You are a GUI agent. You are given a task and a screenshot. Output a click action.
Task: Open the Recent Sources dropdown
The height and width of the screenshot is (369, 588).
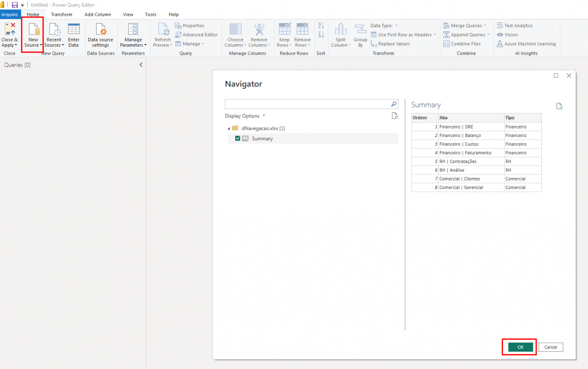pos(54,45)
